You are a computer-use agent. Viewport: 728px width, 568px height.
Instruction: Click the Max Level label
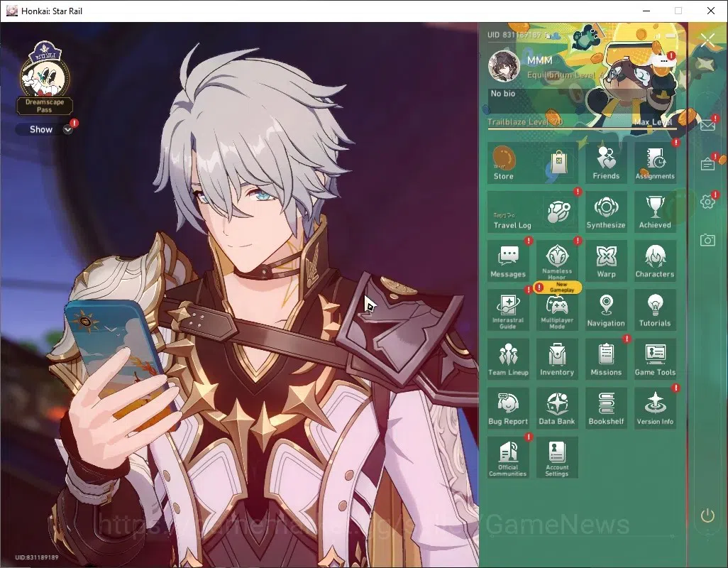tap(653, 122)
